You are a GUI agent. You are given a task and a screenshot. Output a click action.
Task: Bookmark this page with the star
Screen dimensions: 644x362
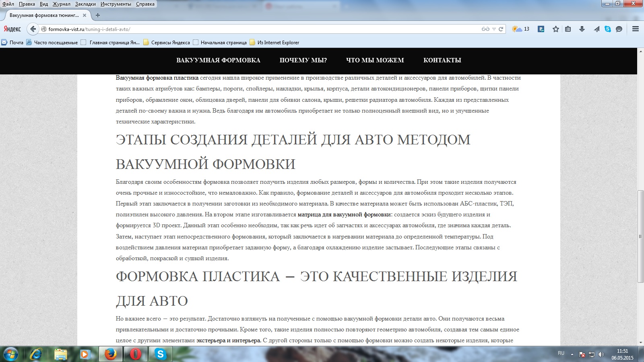click(556, 29)
